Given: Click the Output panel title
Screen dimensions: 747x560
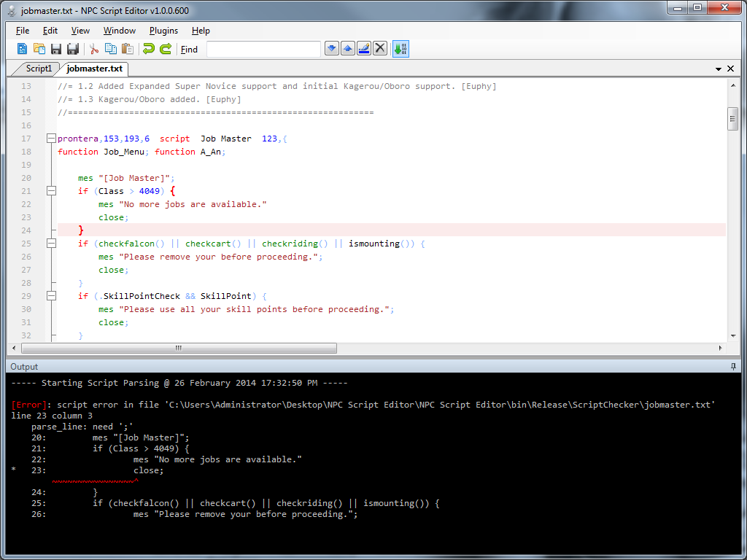Looking at the screenshot, I should point(24,367).
